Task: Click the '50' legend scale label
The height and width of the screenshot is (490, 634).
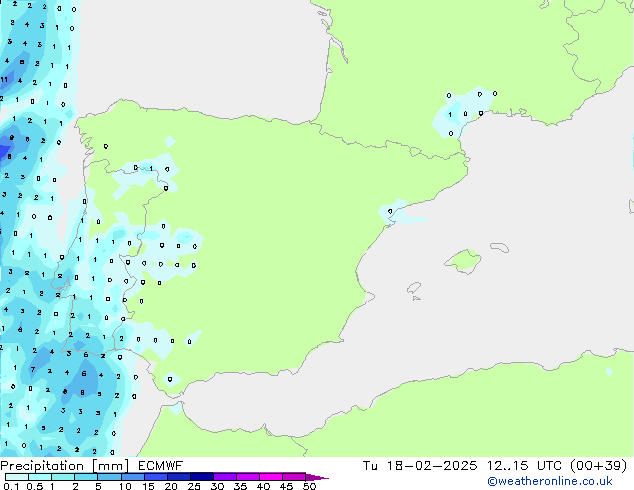Action: (309, 486)
